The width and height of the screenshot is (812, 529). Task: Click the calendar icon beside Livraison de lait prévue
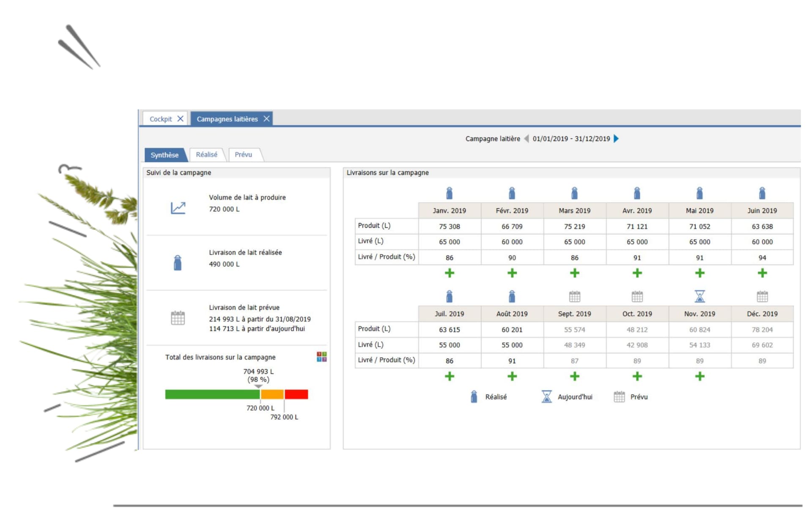pyautogui.click(x=178, y=318)
